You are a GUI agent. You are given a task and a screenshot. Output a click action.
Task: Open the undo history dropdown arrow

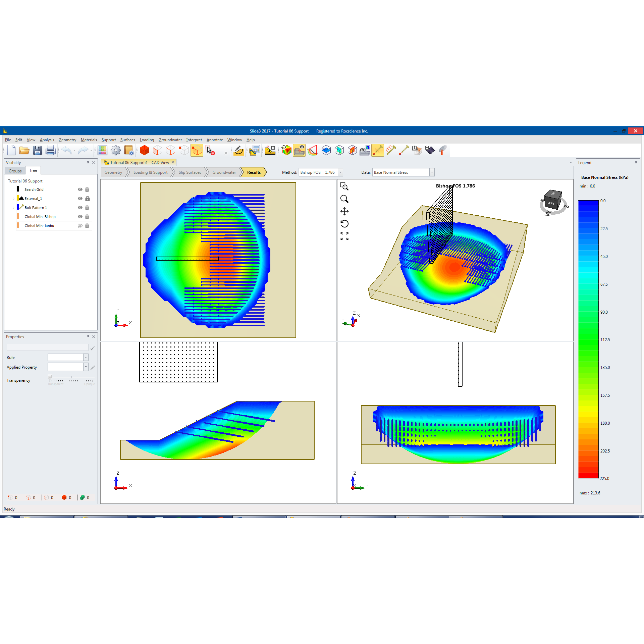[74, 151]
